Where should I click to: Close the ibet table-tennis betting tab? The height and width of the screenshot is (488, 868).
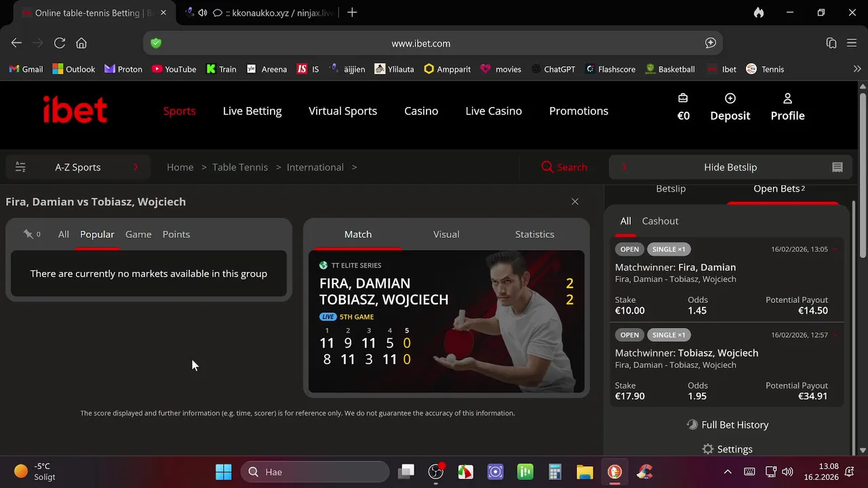pos(163,12)
